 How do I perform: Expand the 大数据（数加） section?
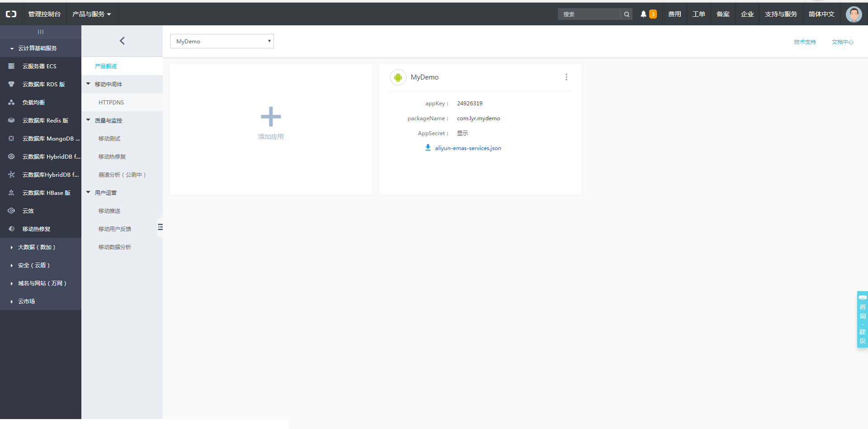[x=41, y=247]
